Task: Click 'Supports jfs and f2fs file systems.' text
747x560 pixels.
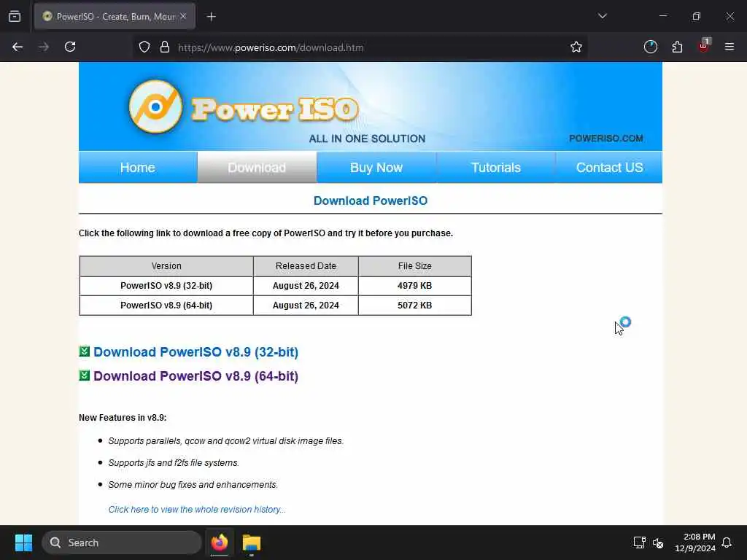Action: click(x=174, y=463)
